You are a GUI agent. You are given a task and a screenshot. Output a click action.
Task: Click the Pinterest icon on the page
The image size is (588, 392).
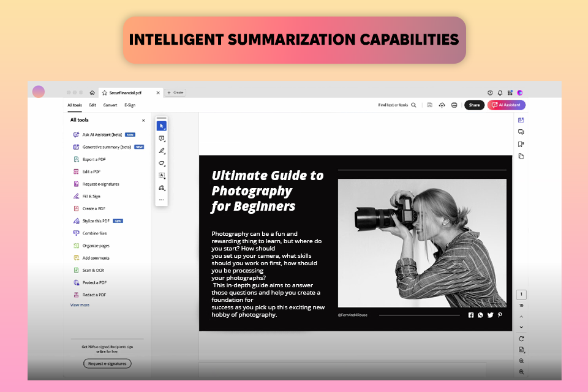pyautogui.click(x=500, y=315)
